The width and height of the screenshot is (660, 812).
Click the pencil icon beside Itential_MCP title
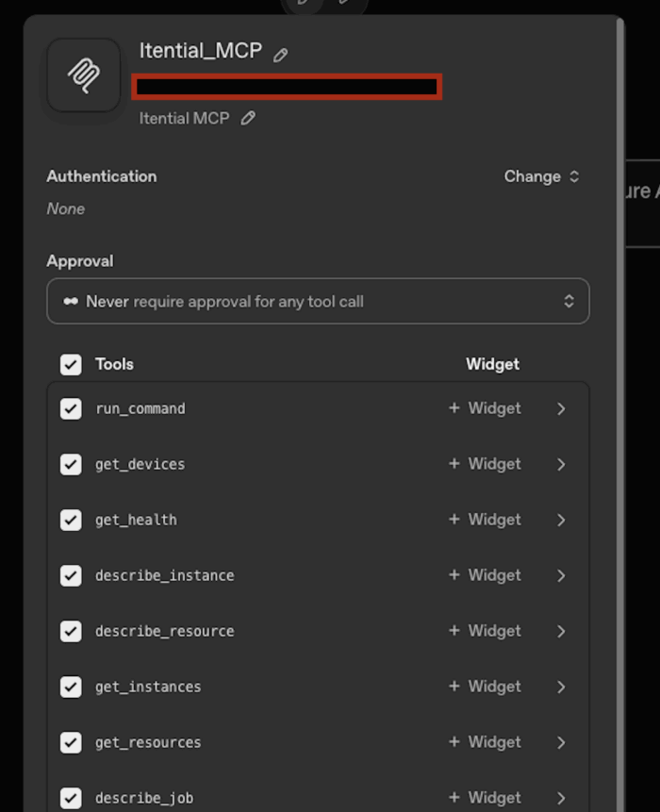pos(280,53)
